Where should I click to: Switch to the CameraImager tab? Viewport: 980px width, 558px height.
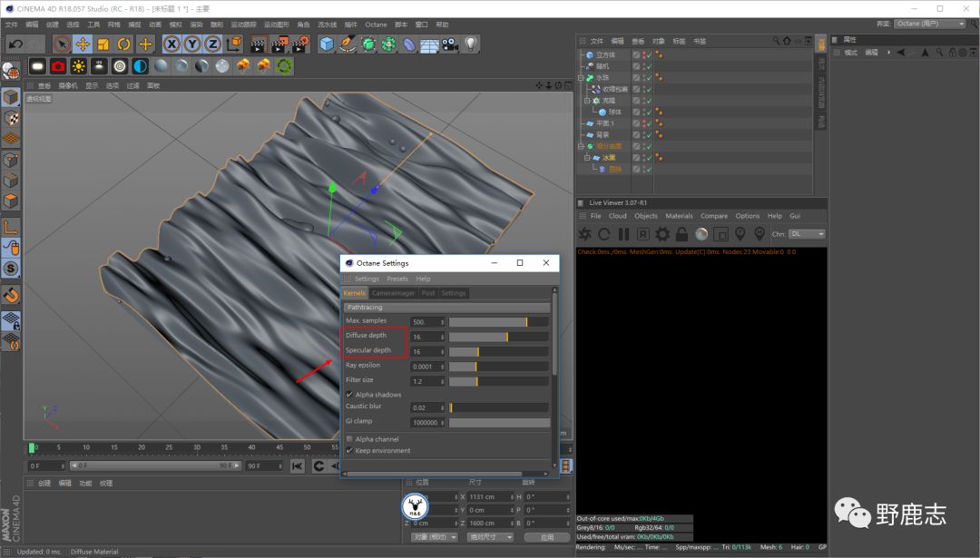pos(393,293)
